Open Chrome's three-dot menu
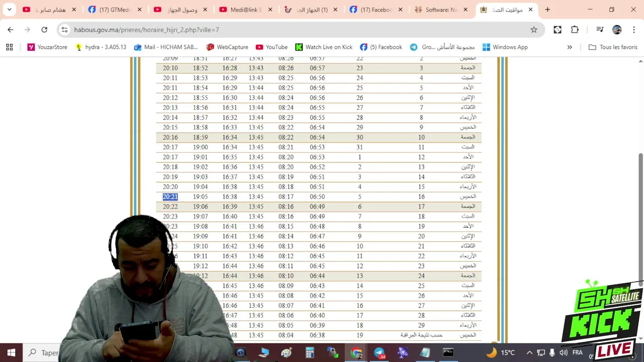 (x=633, y=30)
